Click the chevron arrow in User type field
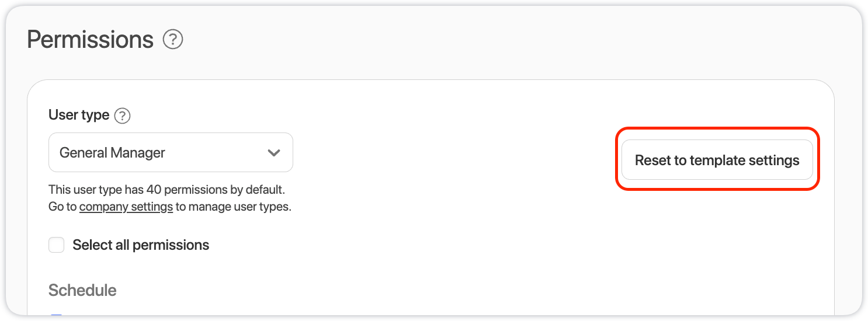868x321 pixels. 273,153
